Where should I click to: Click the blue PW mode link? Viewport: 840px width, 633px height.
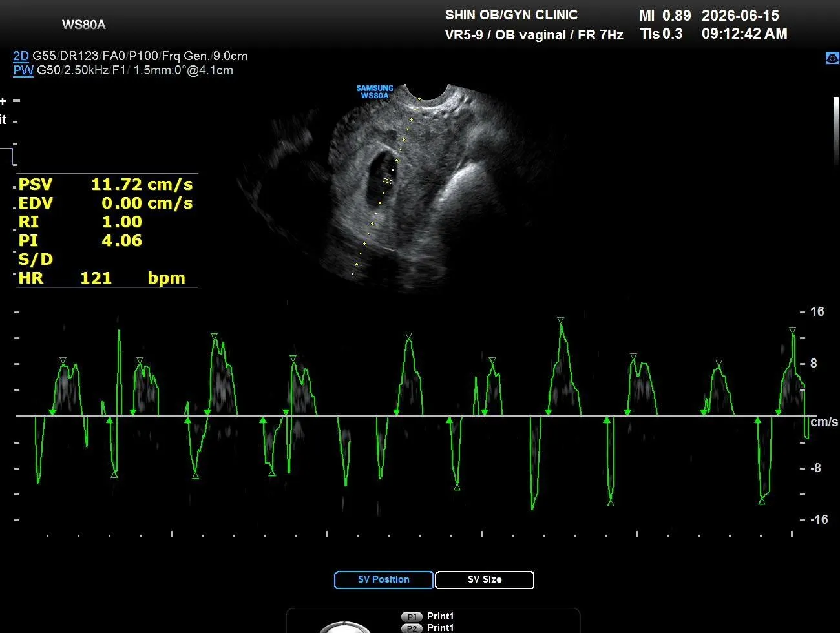tap(23, 70)
